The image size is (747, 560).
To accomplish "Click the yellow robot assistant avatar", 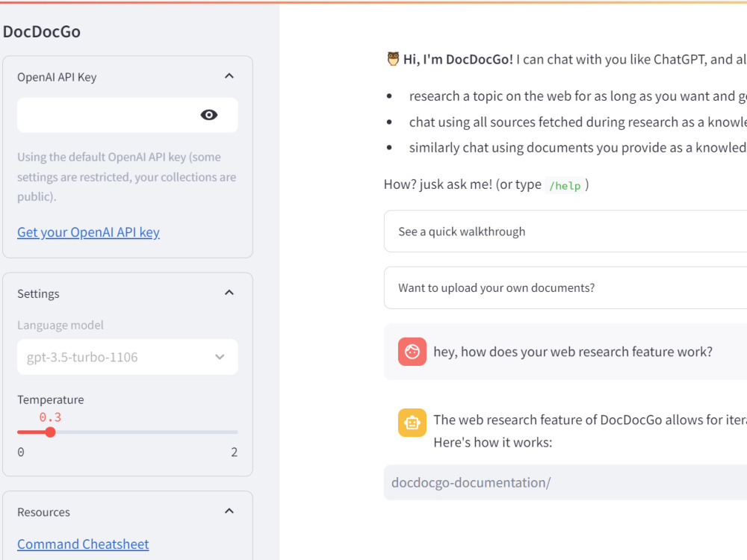I will (412, 423).
